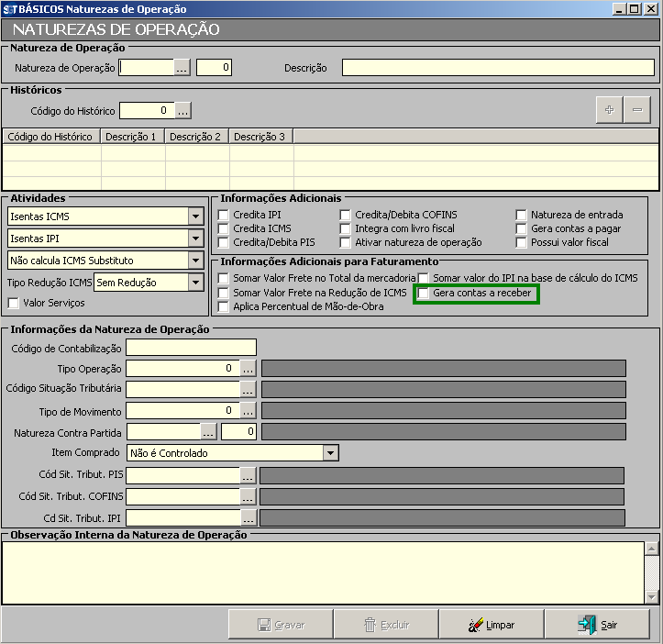This screenshot has height=644, width=663.
Task: Open lookup for Código Situação Tributária
Action: click(x=248, y=389)
